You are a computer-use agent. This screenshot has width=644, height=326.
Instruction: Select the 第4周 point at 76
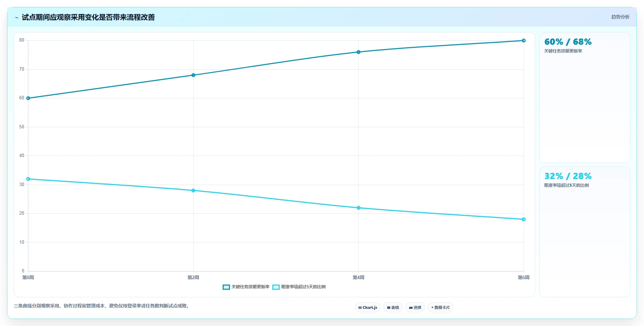tap(358, 52)
